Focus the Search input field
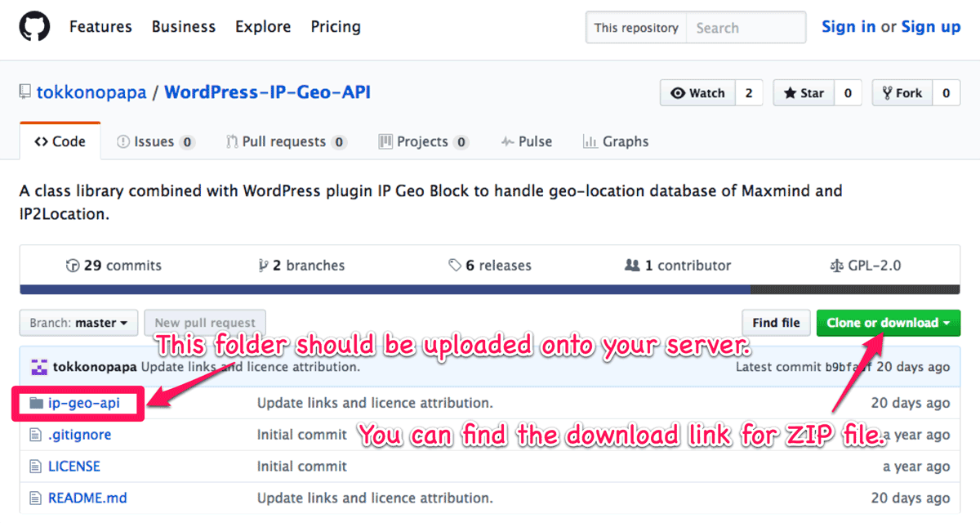980x523 pixels. (746, 28)
